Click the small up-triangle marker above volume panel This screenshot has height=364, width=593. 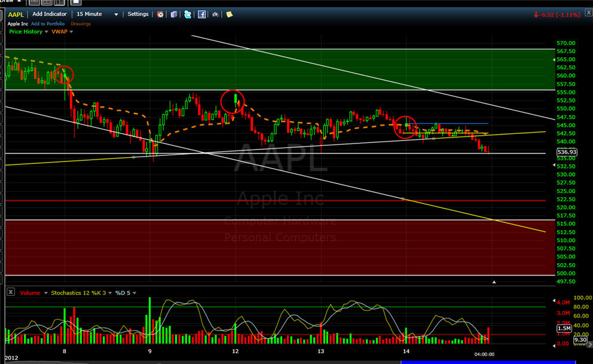[x=494, y=281]
